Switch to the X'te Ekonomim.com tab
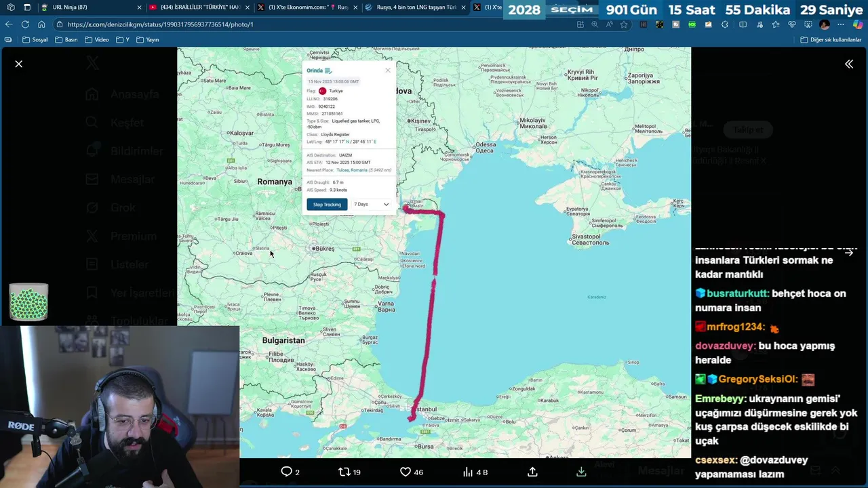The height and width of the screenshot is (488, 868). coord(307,7)
